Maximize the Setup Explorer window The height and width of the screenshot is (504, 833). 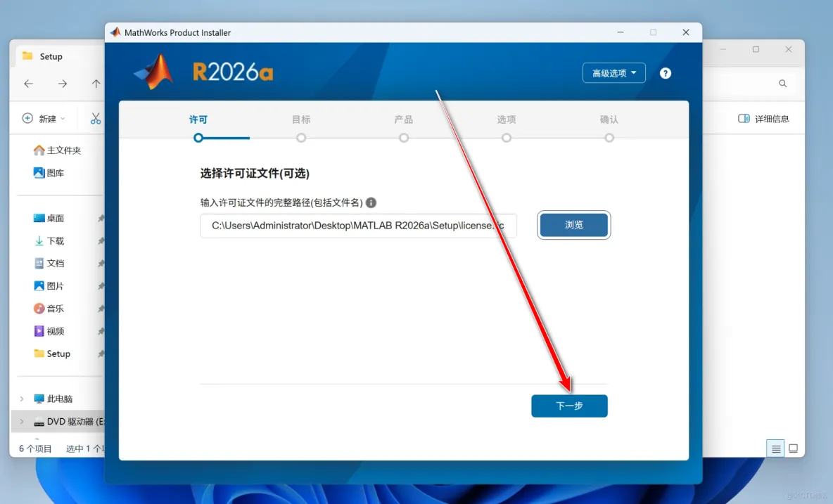pyautogui.click(x=756, y=49)
